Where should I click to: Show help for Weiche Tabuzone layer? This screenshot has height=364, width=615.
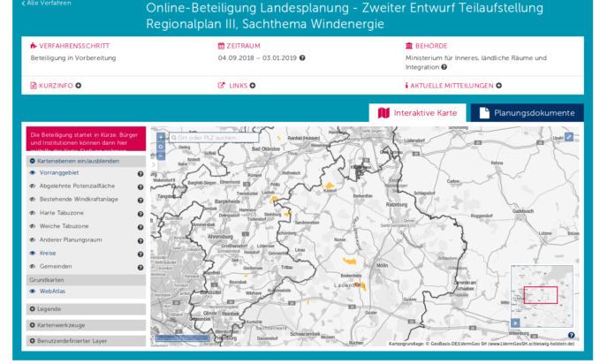coord(140,228)
